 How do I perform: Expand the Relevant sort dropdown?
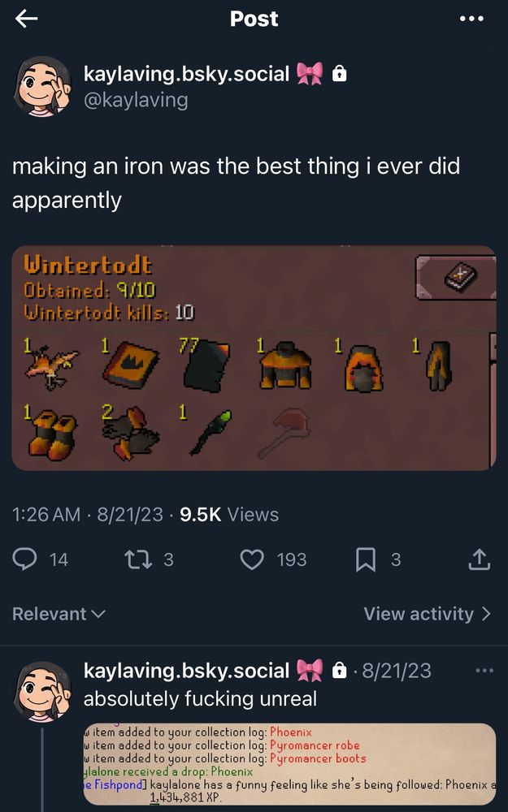pyautogui.click(x=59, y=614)
